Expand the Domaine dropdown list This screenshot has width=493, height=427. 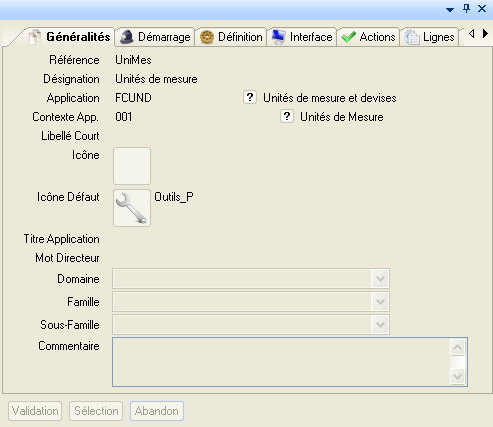pos(380,278)
